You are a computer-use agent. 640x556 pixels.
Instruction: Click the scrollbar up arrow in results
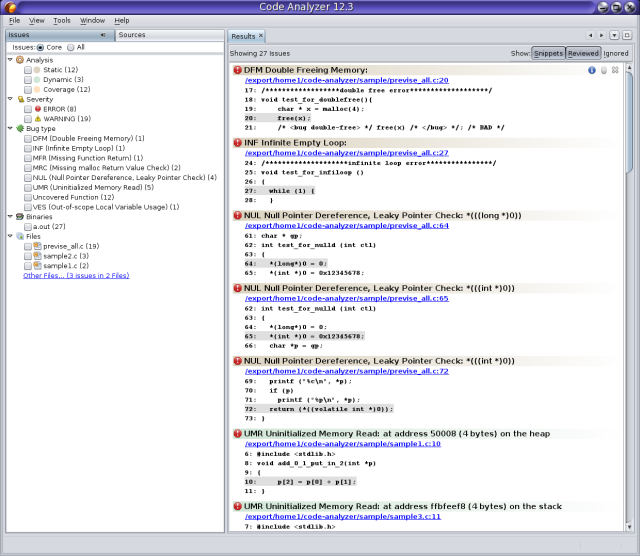tap(629, 67)
